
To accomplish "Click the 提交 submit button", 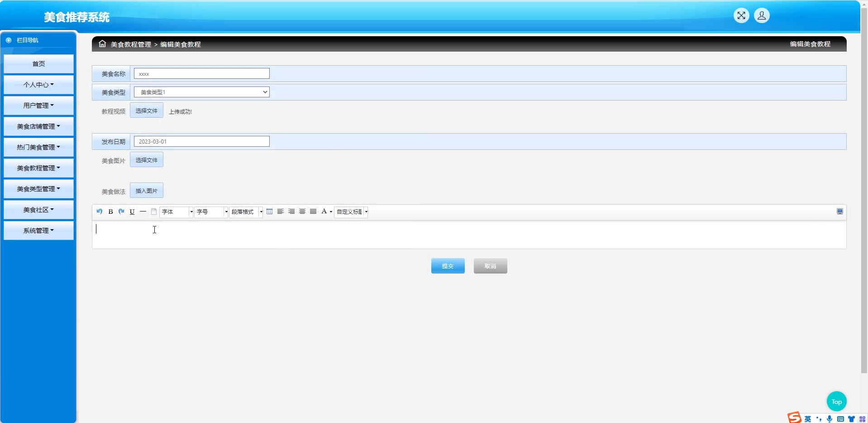I will (x=448, y=266).
